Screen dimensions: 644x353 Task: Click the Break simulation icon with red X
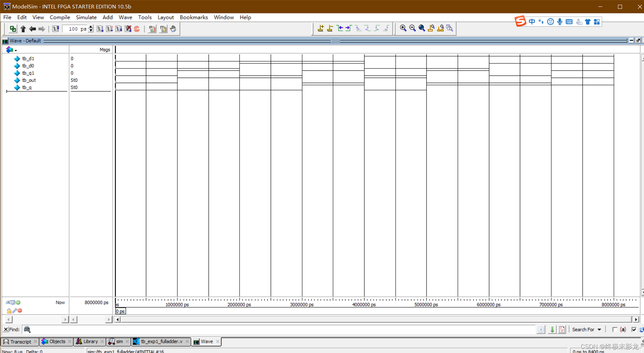(x=128, y=29)
